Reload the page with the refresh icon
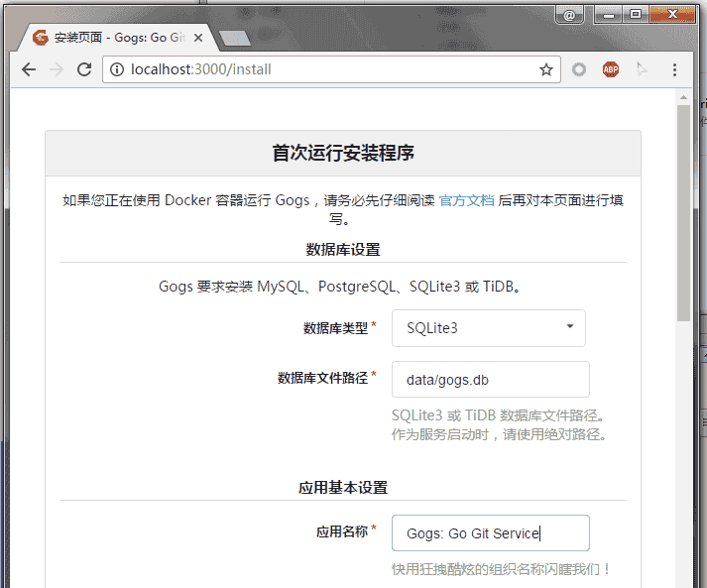This screenshot has width=707, height=588. [x=84, y=69]
